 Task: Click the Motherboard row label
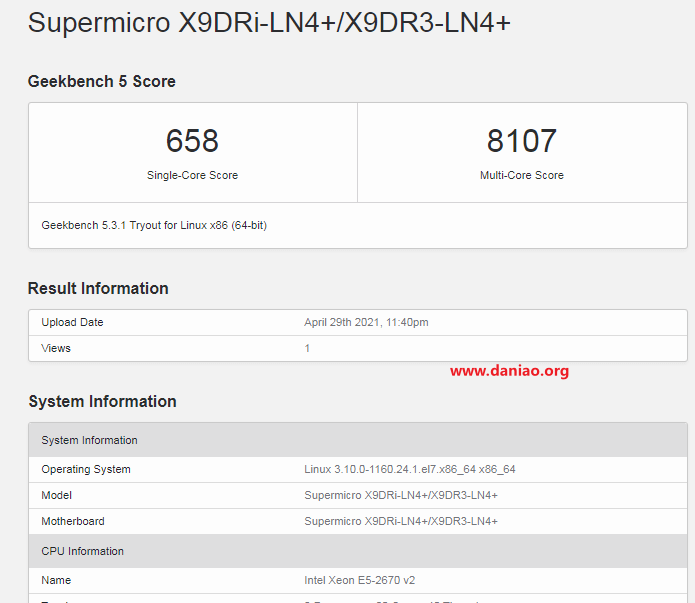(x=73, y=521)
